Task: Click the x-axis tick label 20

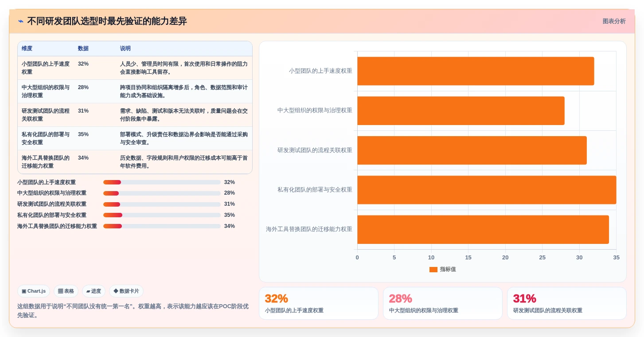Action: point(505,258)
